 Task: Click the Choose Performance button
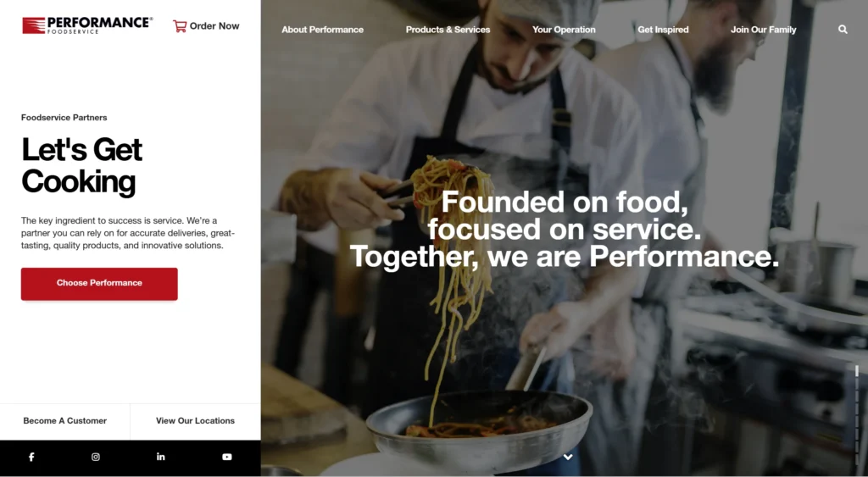[100, 284]
